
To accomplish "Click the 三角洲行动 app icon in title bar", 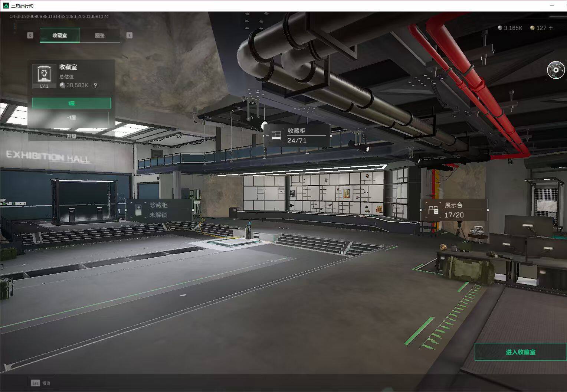I will click(6, 6).
